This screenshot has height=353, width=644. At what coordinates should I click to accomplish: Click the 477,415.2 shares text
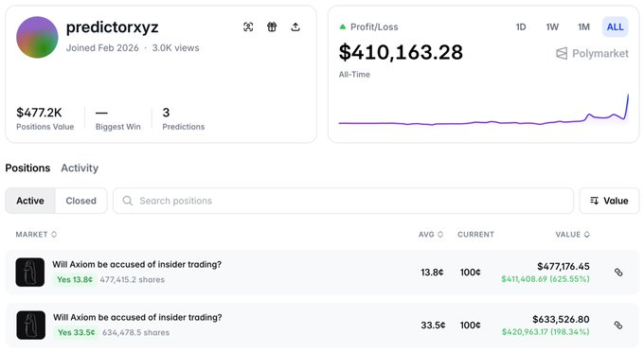tap(133, 279)
